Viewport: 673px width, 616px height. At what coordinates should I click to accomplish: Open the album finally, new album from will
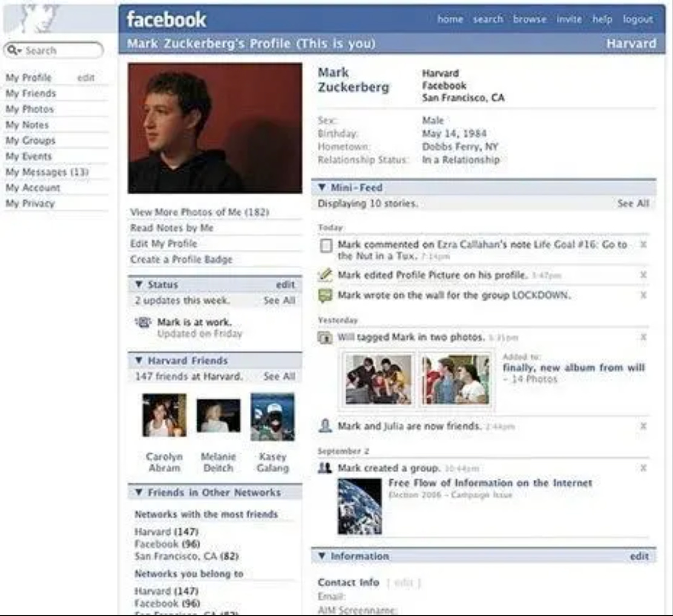point(573,367)
